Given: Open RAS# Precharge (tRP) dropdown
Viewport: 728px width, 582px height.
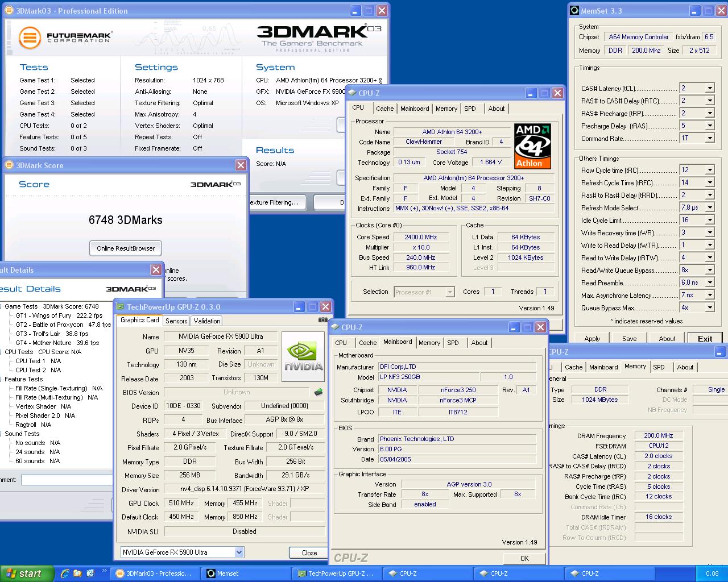Looking at the screenshot, I should (710, 113).
